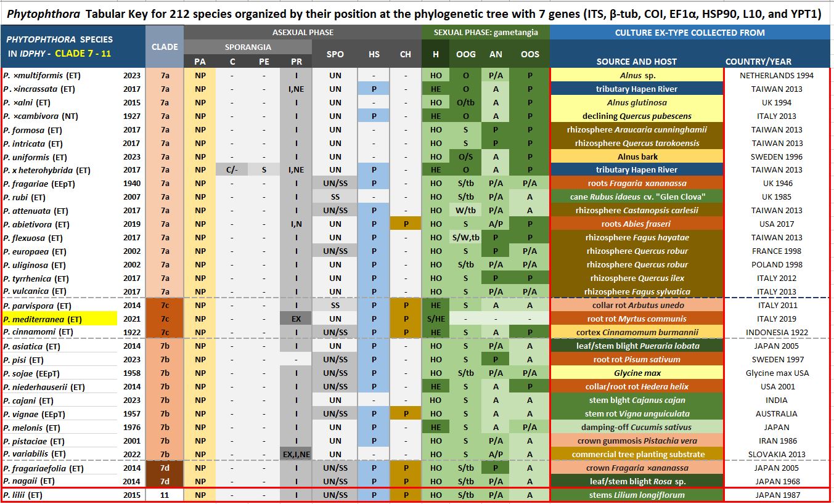Screen dimensions: 834x504
Task: Click the 'stems Lilium longiflorum' source cell
Action: coord(636,495)
